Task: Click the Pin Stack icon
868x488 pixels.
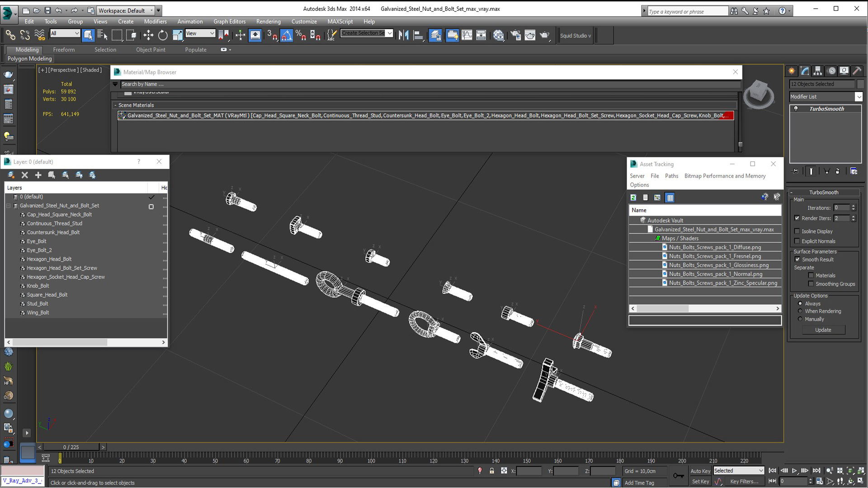Action: click(795, 171)
